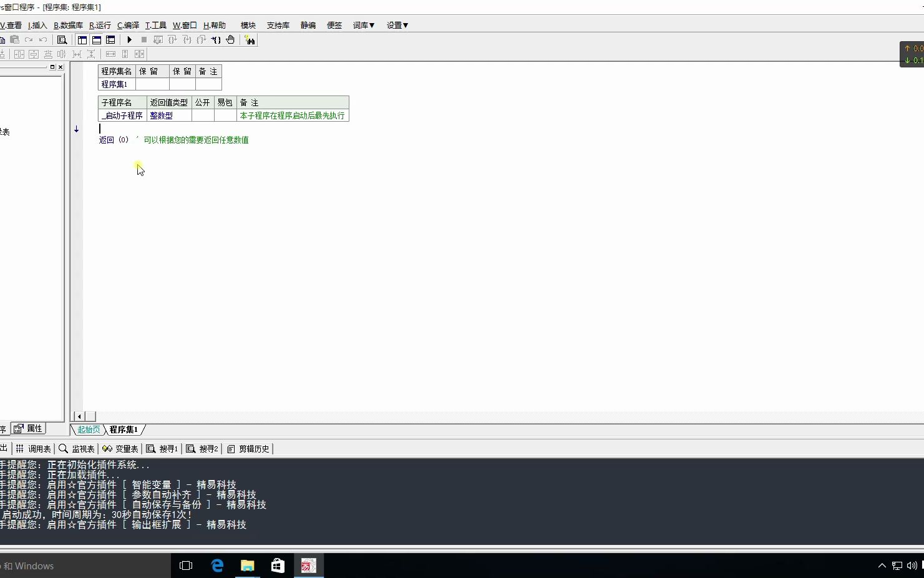The height and width of the screenshot is (578, 924).
Task: Switch to the 起始页 editor tab
Action: click(88, 429)
